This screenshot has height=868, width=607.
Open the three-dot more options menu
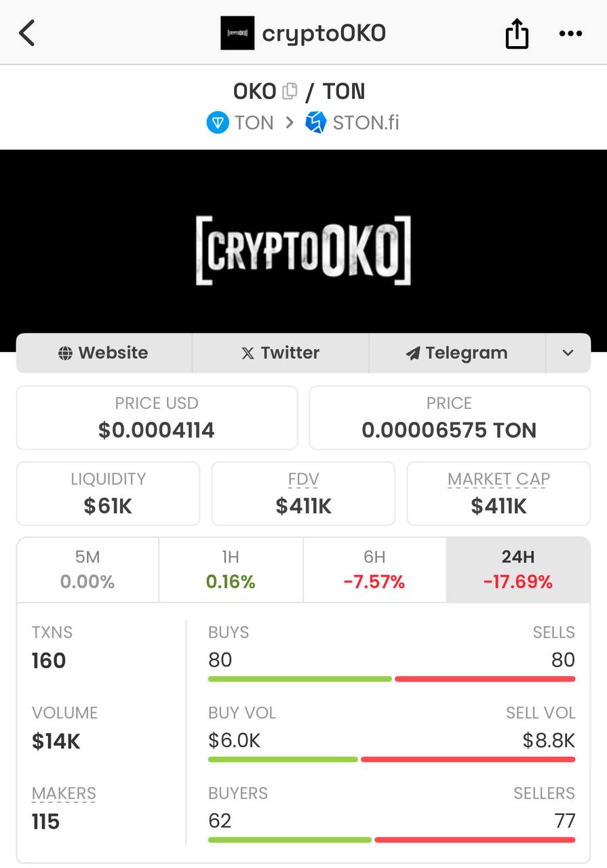coord(570,33)
